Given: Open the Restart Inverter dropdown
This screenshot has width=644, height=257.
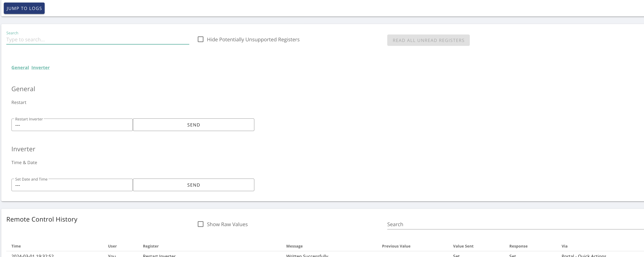Looking at the screenshot, I should pos(72,125).
